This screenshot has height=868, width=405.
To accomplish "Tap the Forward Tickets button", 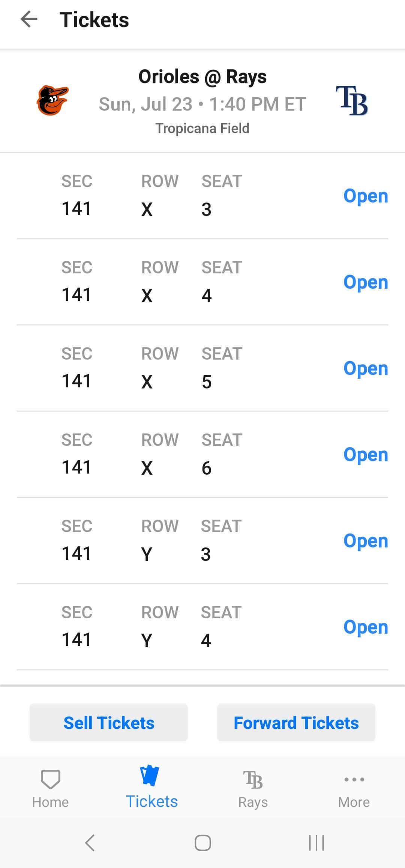I will 296,723.
